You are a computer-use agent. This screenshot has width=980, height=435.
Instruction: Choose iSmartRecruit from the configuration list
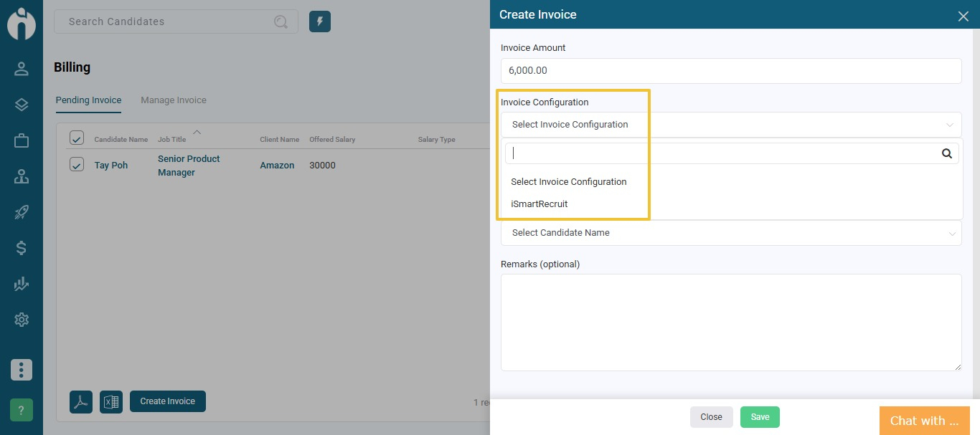tap(540, 204)
